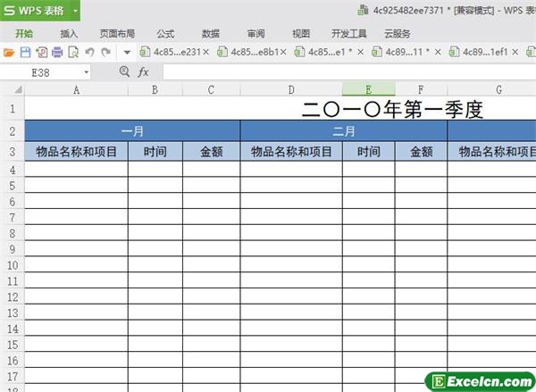Viewport: 536px width, 392px height.
Task: Click the fx insert function icon
Action: [143, 72]
